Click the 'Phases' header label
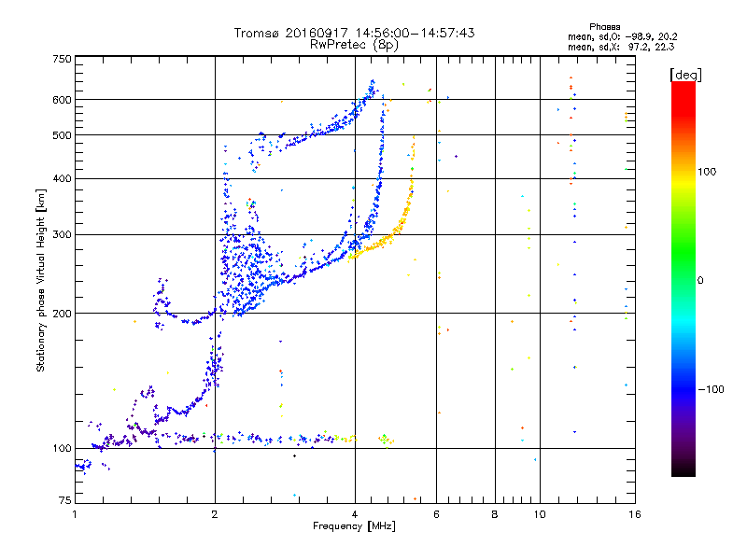 (604, 27)
